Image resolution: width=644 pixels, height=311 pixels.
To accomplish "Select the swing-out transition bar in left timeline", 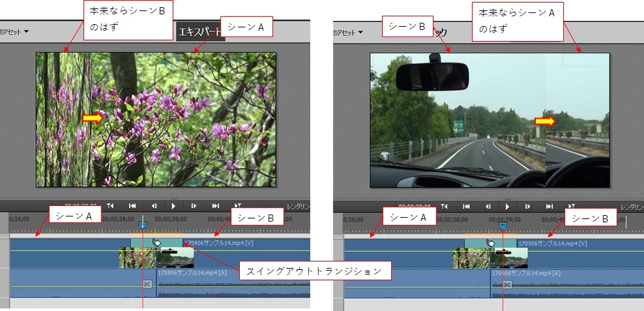I will 156,243.
